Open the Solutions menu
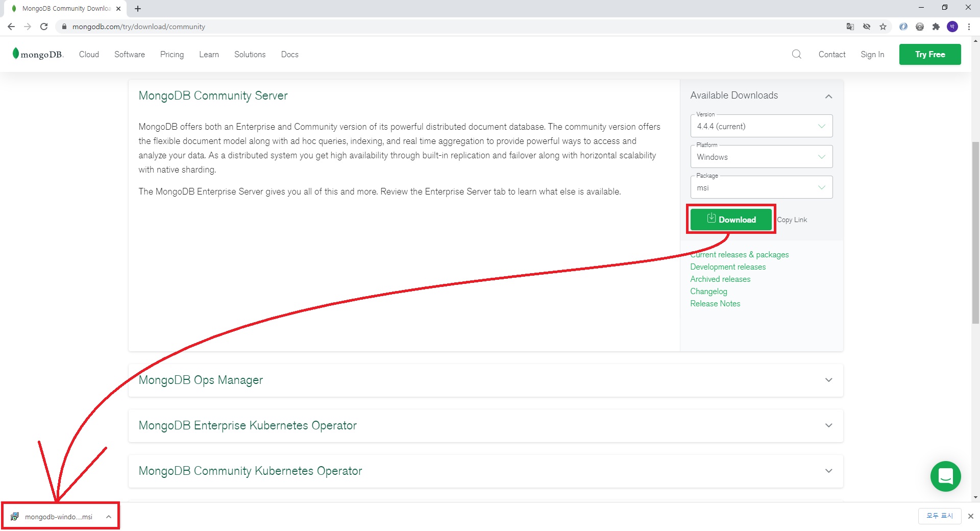Image resolution: width=980 pixels, height=531 pixels. point(250,54)
